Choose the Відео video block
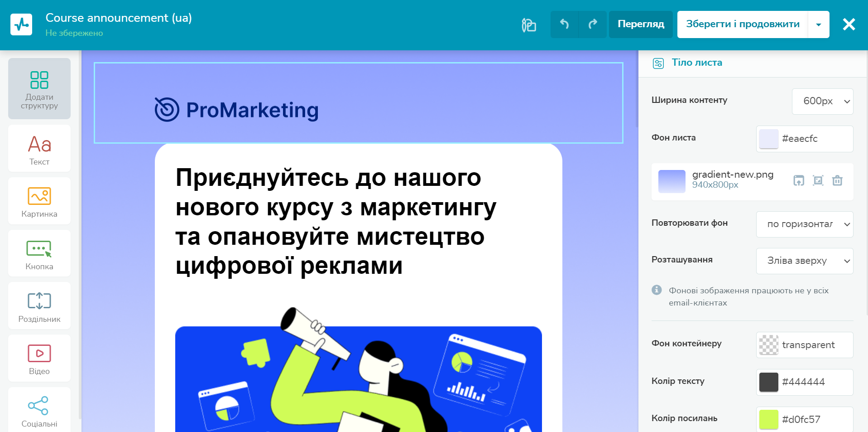Viewport: 868px width, 432px height. point(39,358)
